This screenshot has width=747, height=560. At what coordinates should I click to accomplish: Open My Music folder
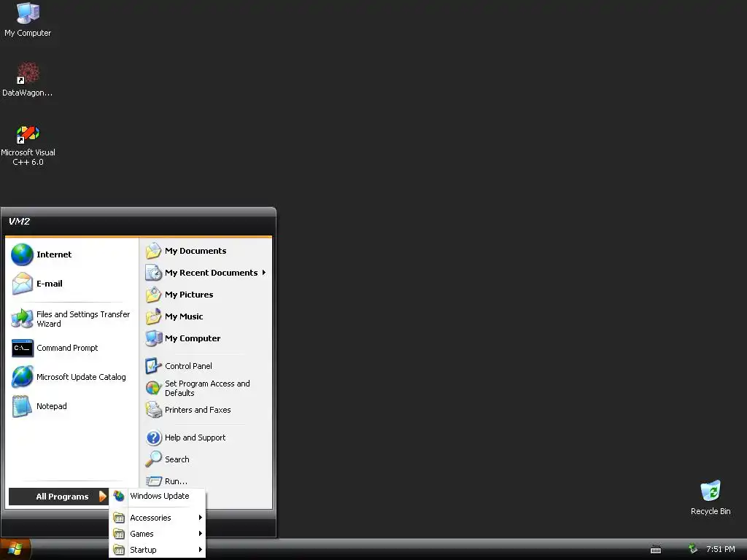(x=206, y=316)
